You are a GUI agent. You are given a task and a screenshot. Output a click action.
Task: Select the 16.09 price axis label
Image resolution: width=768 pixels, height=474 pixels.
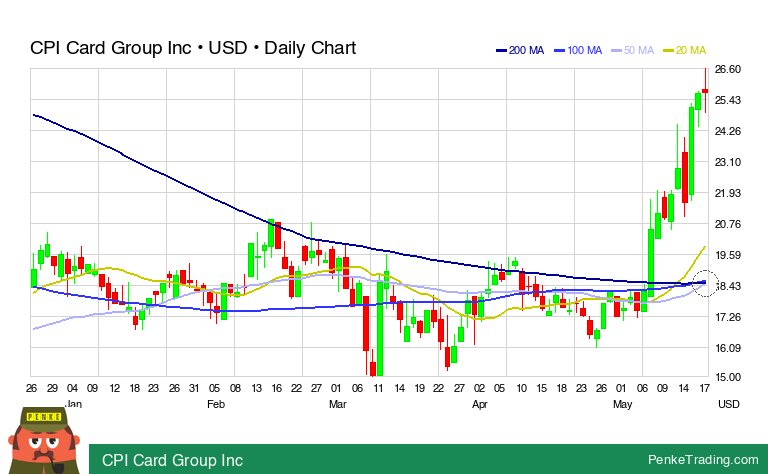tap(727, 348)
